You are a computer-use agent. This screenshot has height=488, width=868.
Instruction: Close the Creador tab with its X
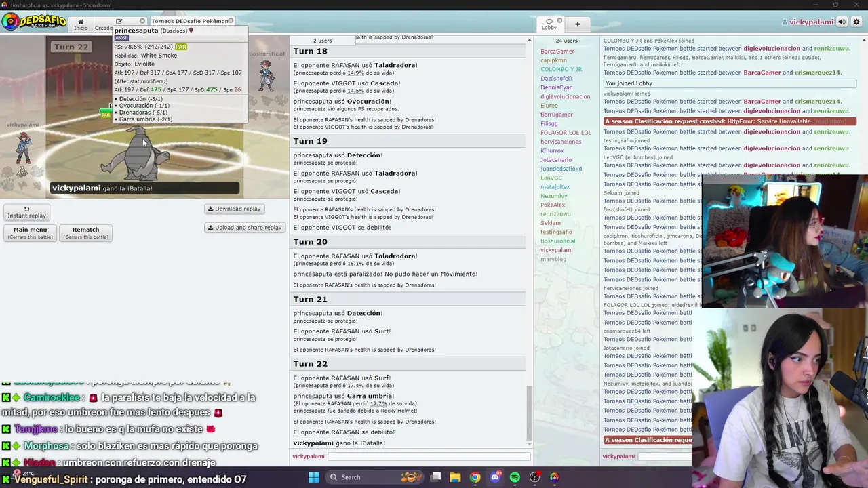tap(142, 21)
